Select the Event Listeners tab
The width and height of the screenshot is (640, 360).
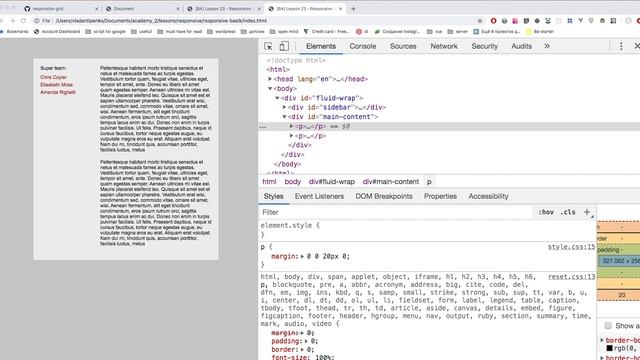click(319, 196)
